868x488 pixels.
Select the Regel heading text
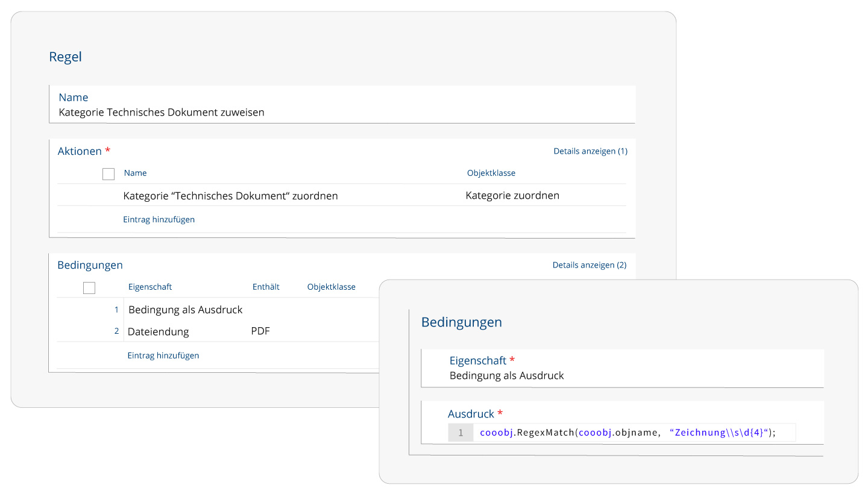(65, 57)
